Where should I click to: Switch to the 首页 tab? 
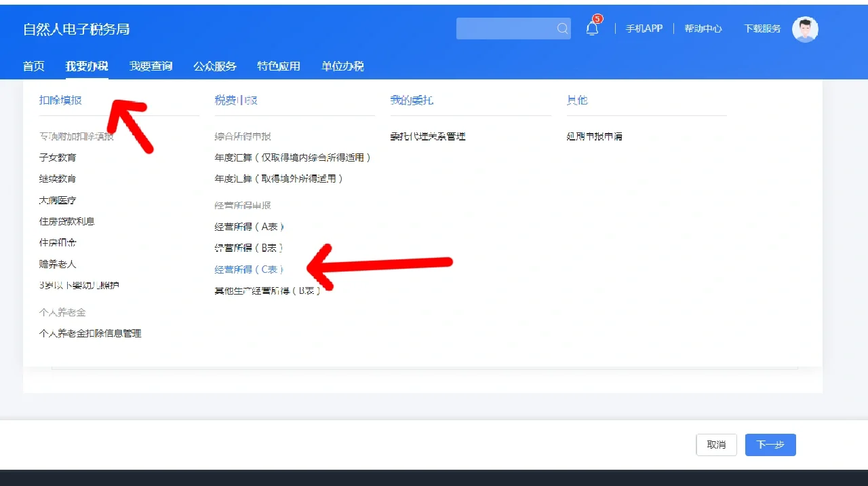34,66
